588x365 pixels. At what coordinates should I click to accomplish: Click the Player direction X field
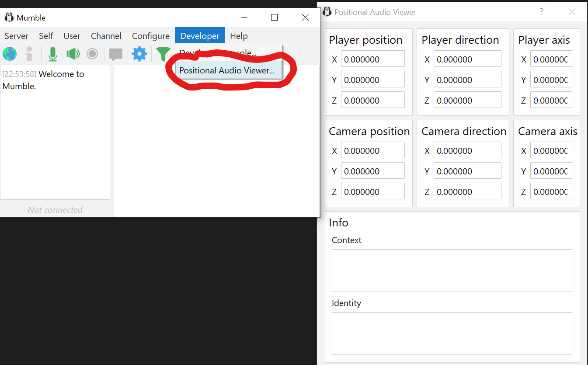click(467, 59)
